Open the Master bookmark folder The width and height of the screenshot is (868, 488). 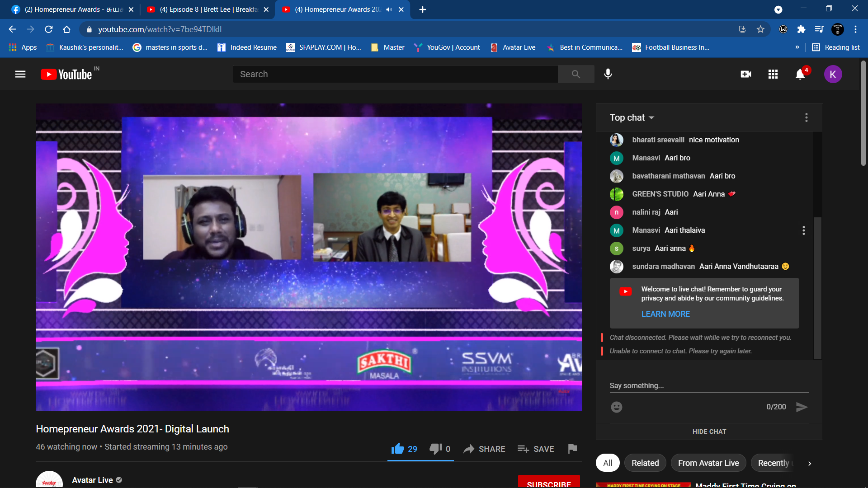click(387, 47)
